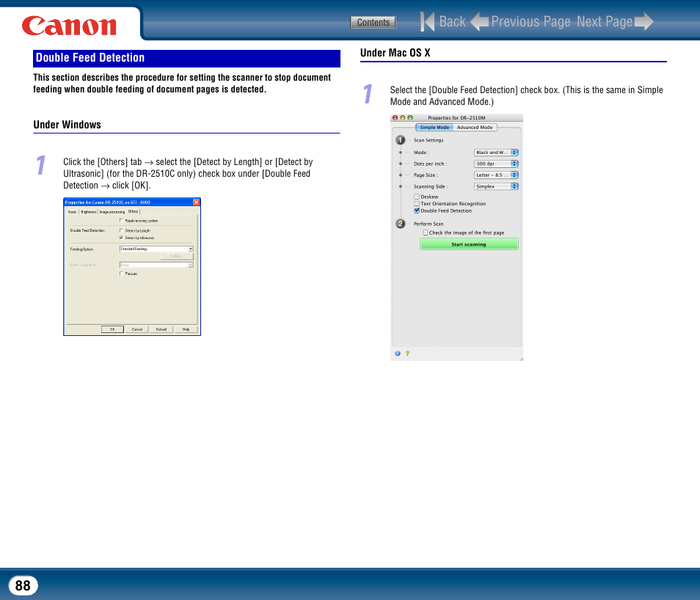Click the Under Mac OS X heading

[x=395, y=53]
